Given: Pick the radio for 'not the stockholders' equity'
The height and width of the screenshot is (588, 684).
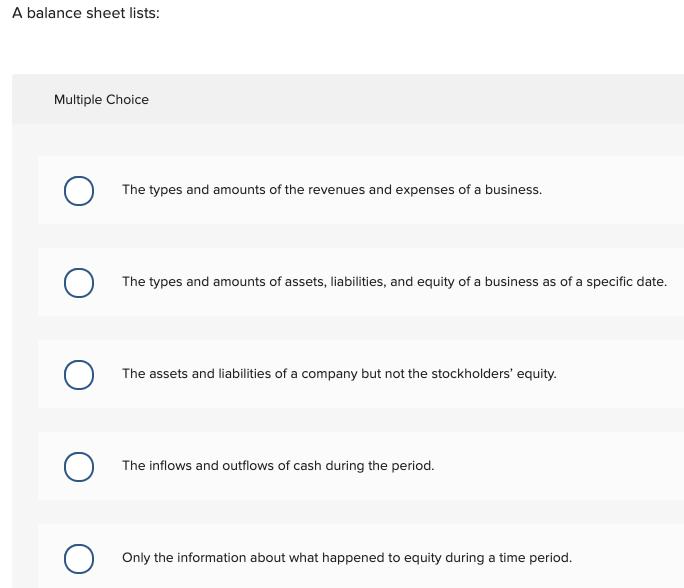Looking at the screenshot, I should [79, 374].
